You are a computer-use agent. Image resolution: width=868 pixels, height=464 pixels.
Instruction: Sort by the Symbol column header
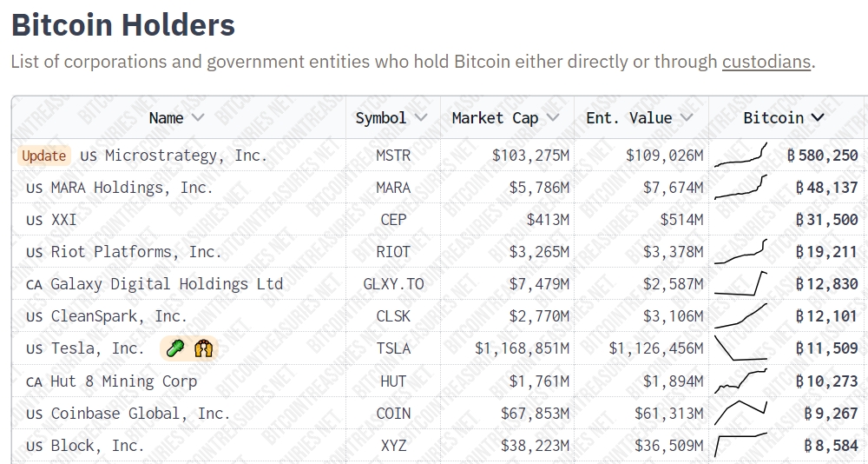point(391,117)
